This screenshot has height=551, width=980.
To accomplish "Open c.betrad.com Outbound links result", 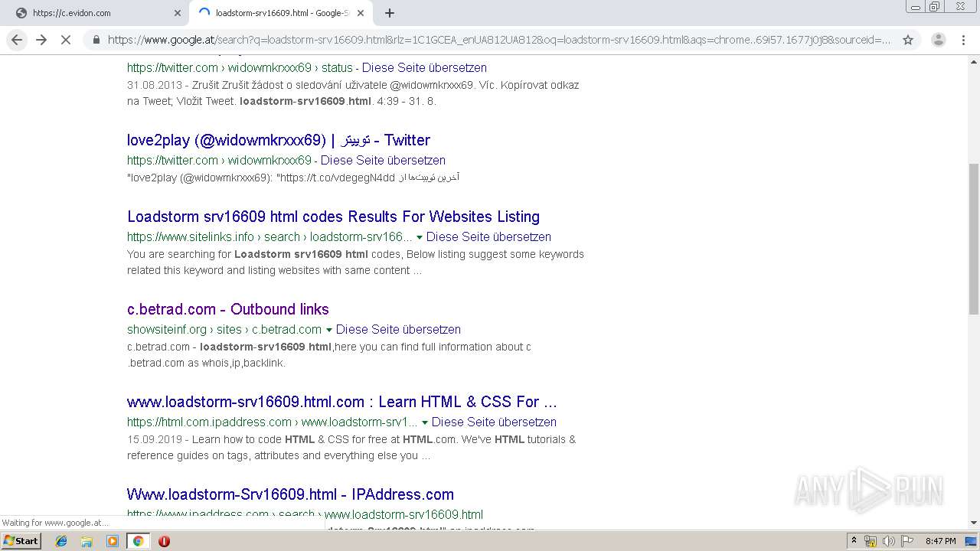I will (x=228, y=309).
